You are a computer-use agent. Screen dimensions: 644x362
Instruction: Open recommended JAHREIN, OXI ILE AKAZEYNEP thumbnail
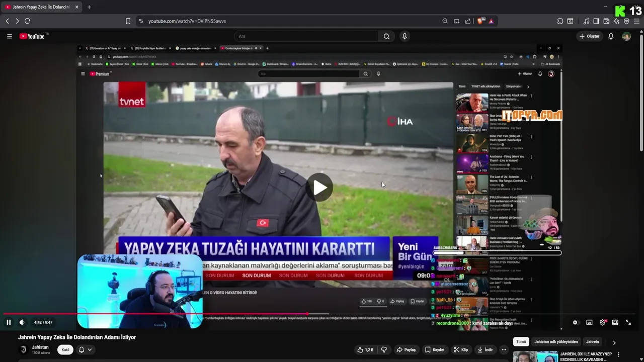point(535,356)
